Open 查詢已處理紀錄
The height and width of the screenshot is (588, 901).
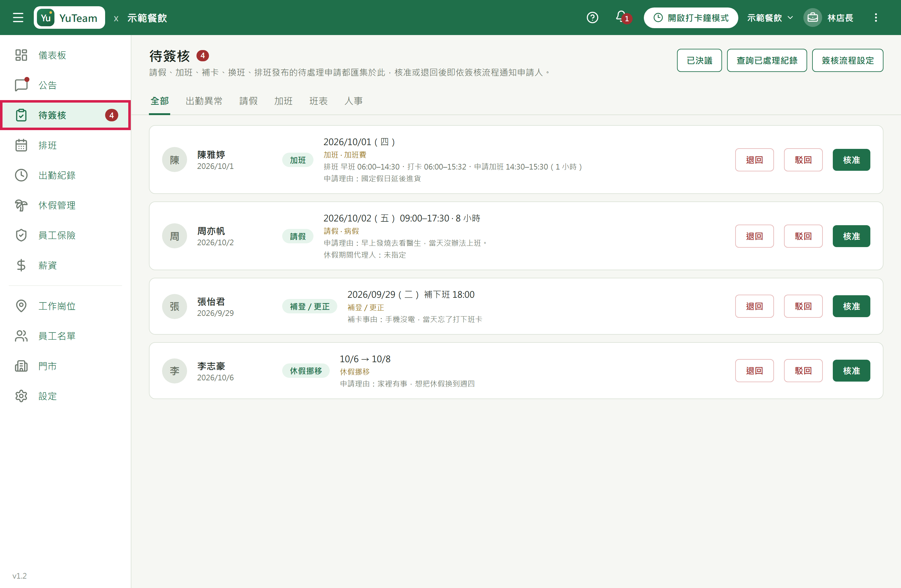(x=766, y=60)
